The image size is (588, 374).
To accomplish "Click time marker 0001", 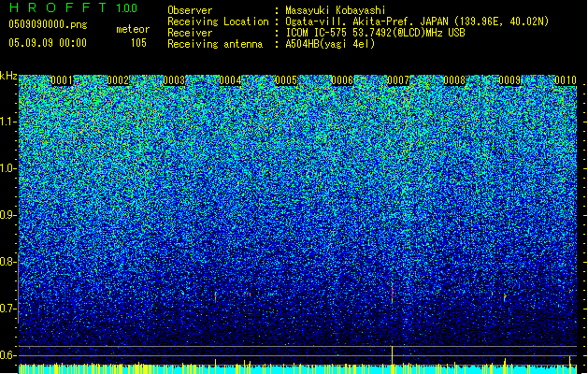I will (x=62, y=80).
